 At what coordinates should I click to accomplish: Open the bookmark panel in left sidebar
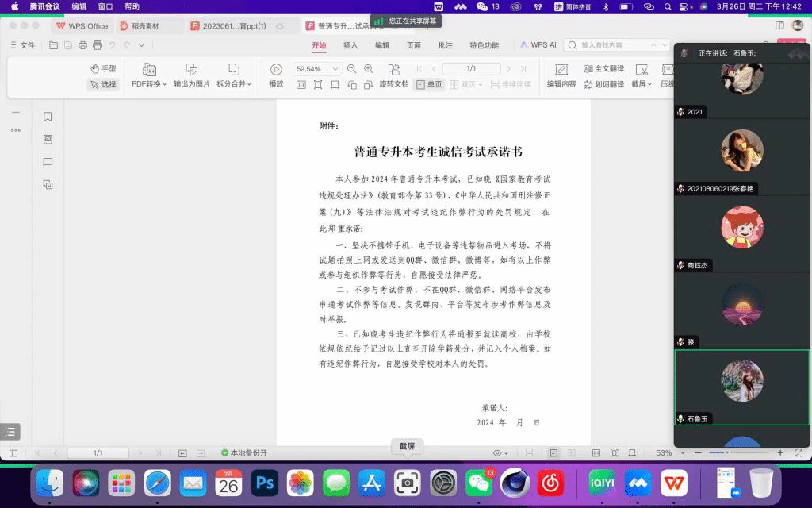click(x=48, y=117)
